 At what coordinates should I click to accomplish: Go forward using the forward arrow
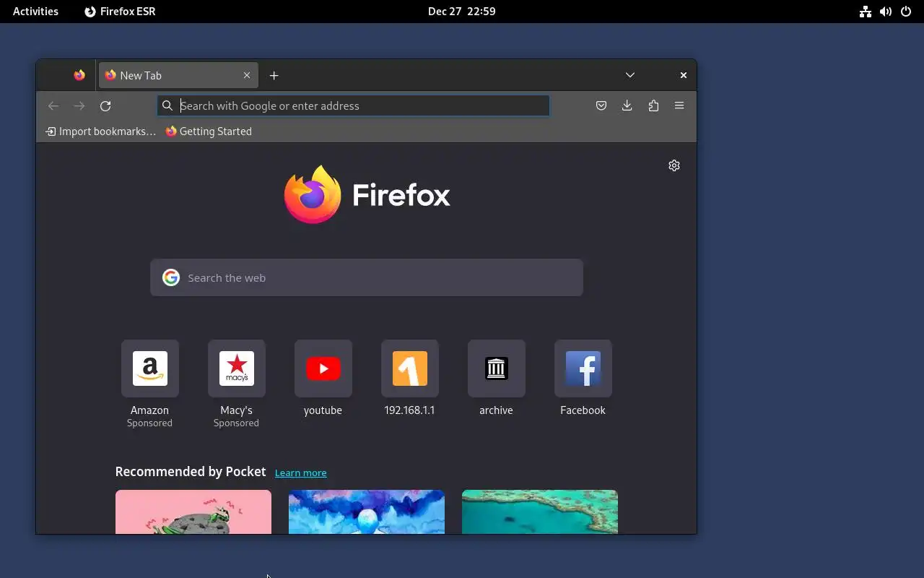click(79, 106)
